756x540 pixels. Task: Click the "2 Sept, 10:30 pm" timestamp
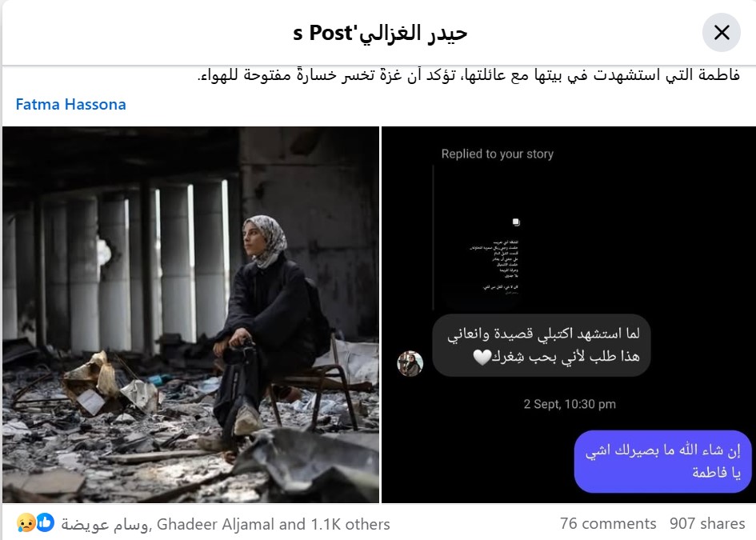[570, 404]
